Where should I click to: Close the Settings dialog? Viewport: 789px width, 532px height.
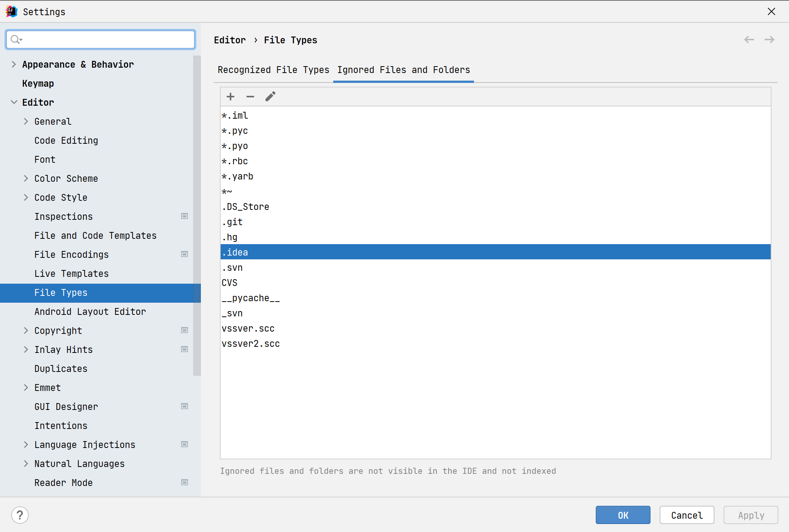(771, 11)
